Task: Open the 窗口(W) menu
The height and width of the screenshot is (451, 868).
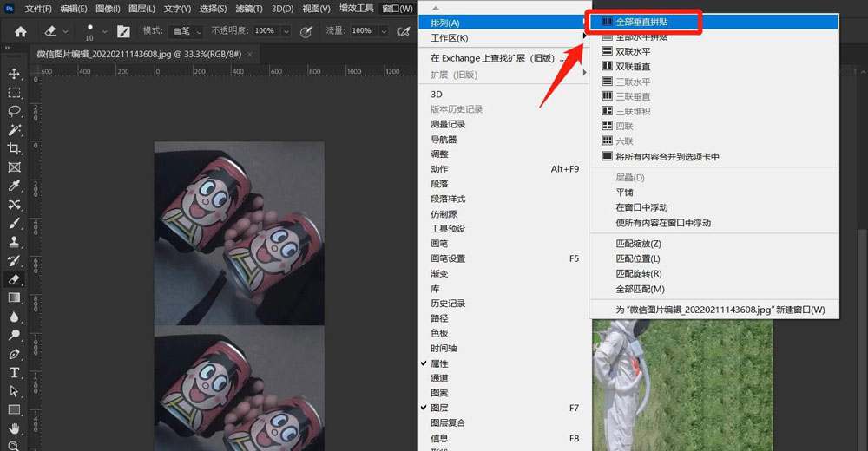Action: pos(398,9)
